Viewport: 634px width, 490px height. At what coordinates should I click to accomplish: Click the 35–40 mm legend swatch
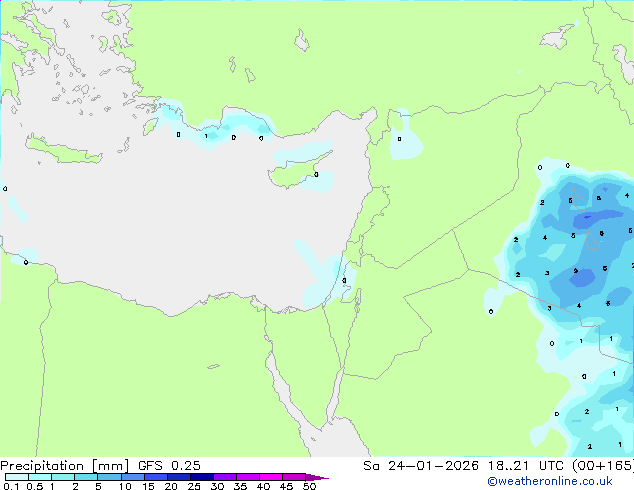click(247, 477)
